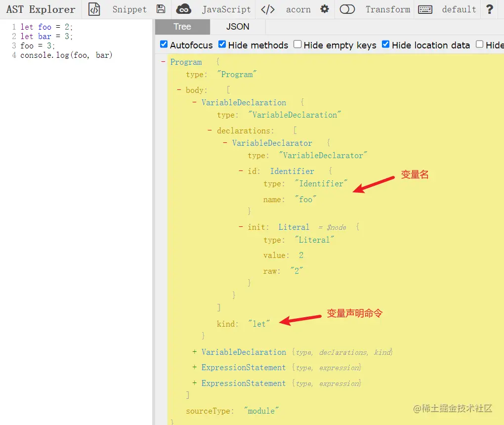Click the VariableDeclarator node label
This screenshot has height=425, width=504.
(272, 143)
